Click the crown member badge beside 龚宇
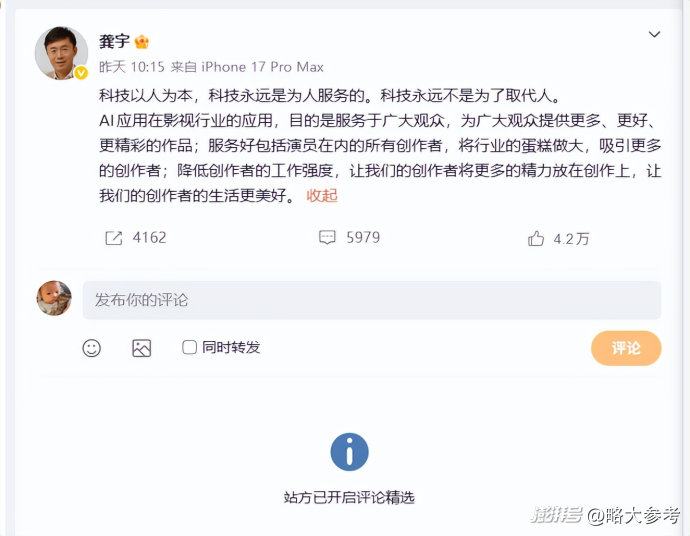 pyautogui.click(x=142, y=42)
